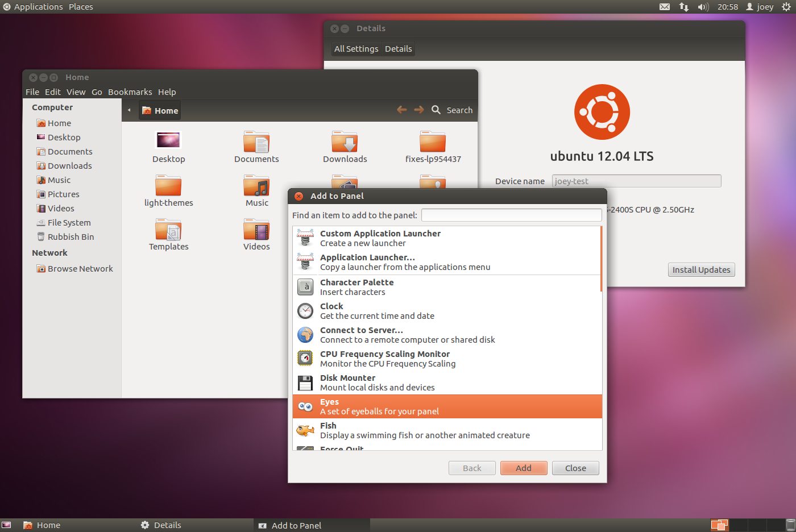
Task: Open the Downloads folder icon
Action: 345,142
